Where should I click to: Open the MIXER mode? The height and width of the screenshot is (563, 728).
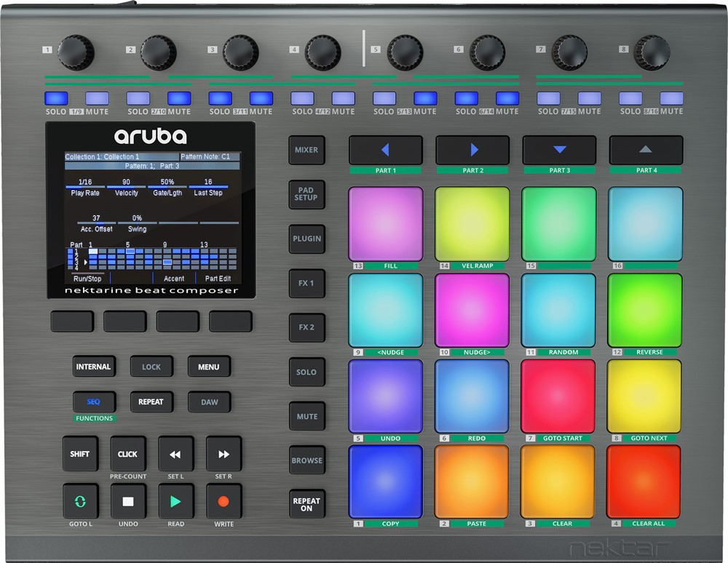point(306,150)
